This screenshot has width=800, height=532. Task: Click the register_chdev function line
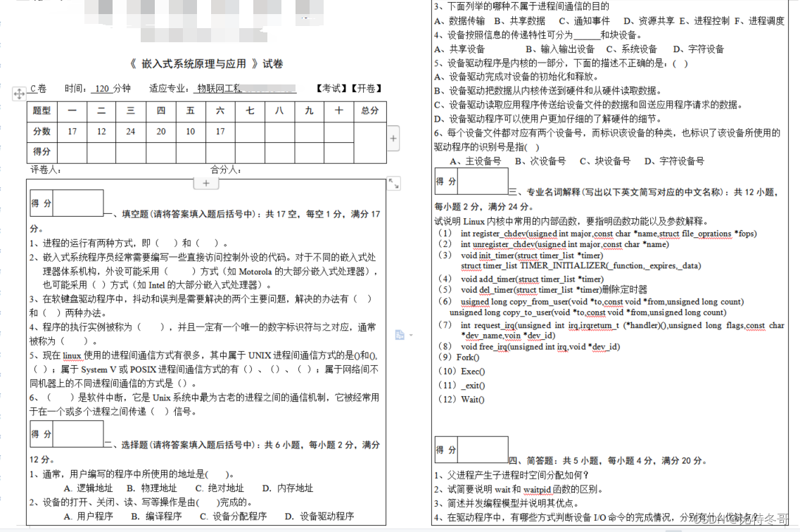click(x=597, y=234)
